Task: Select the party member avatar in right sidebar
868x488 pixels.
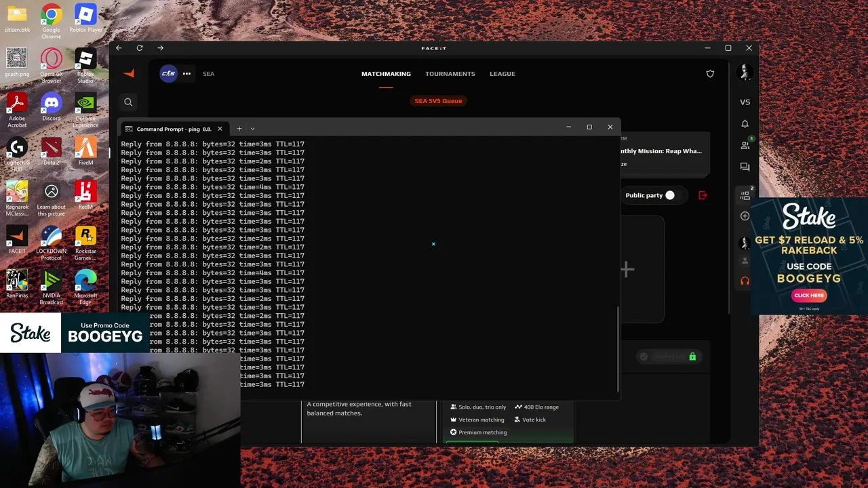Action: (745, 243)
